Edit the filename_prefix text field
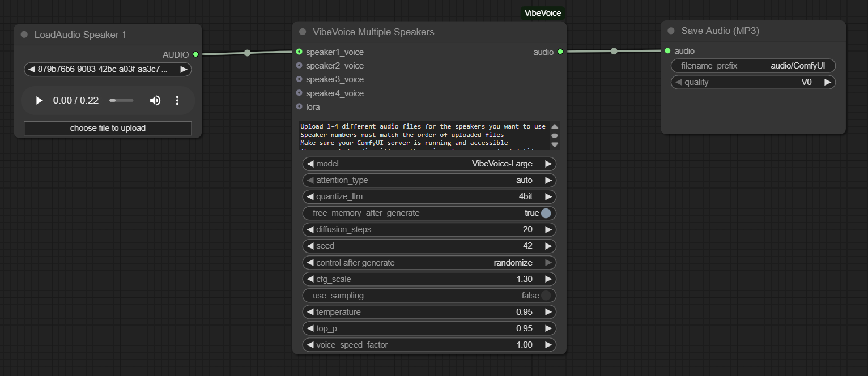 [753, 66]
